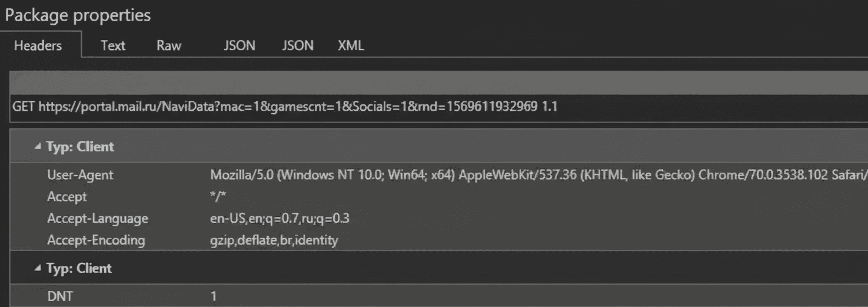This screenshot has height=307, width=868.
Task: Collapse the Typ: Client group above User-Agent
Action: 38,147
